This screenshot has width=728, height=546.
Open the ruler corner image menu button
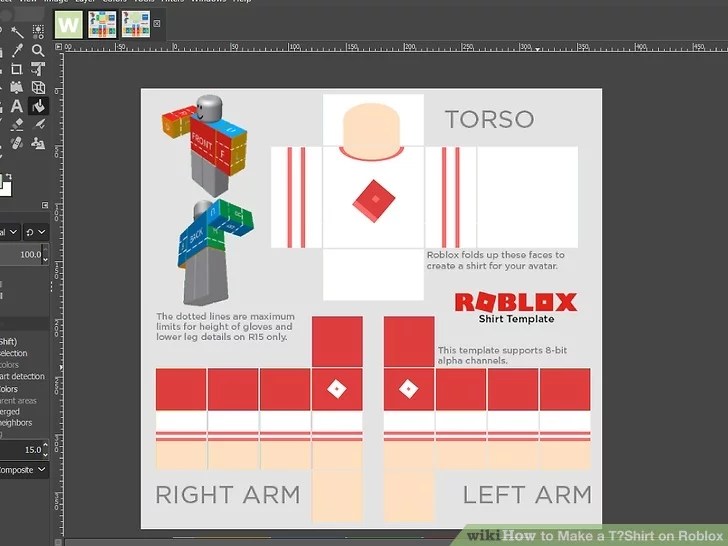pyautogui.click(x=58, y=46)
